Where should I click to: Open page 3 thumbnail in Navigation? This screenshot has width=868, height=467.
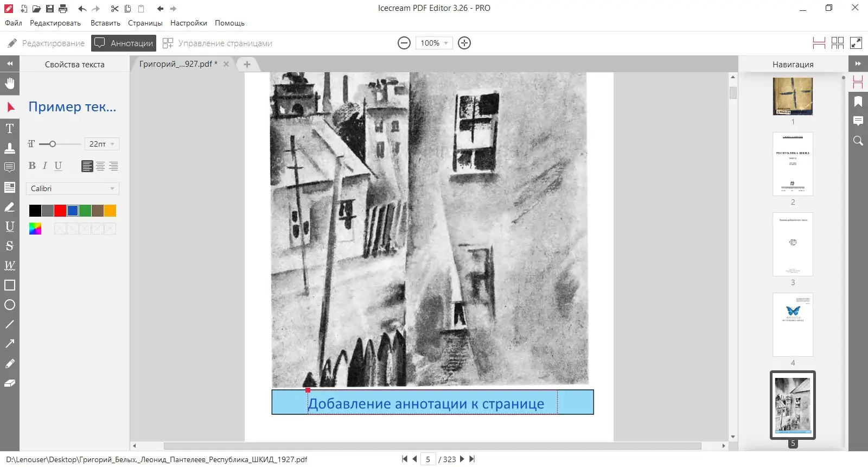click(793, 244)
